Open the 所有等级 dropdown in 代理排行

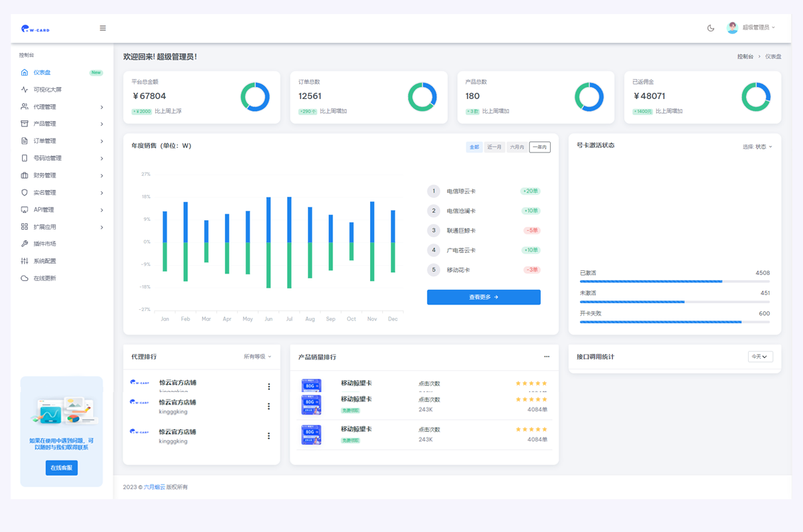pos(258,357)
